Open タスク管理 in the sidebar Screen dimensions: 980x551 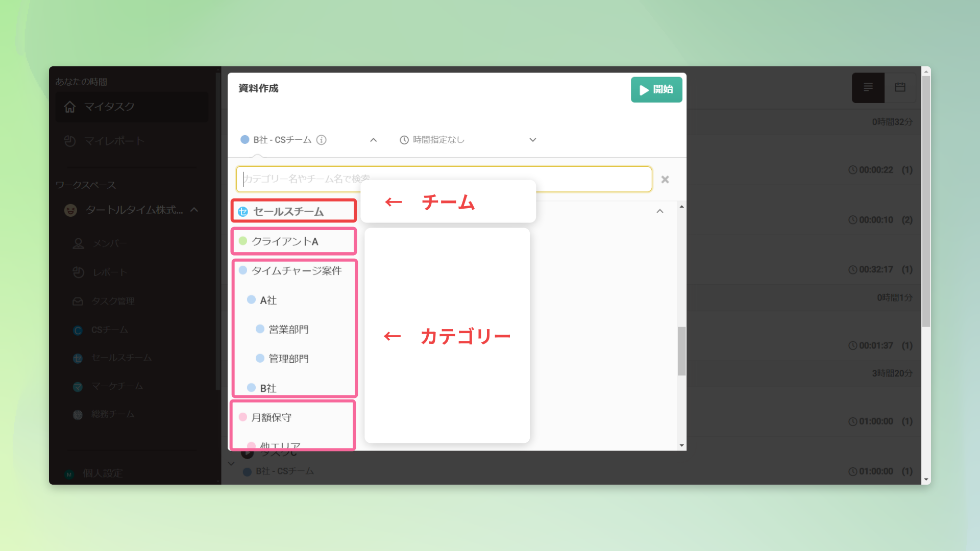pos(113,302)
